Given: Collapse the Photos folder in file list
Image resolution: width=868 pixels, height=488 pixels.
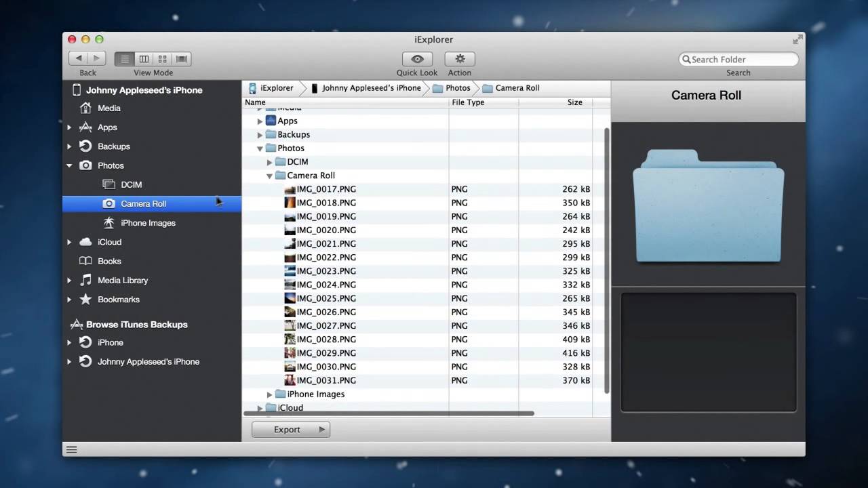Looking at the screenshot, I should pyautogui.click(x=260, y=148).
